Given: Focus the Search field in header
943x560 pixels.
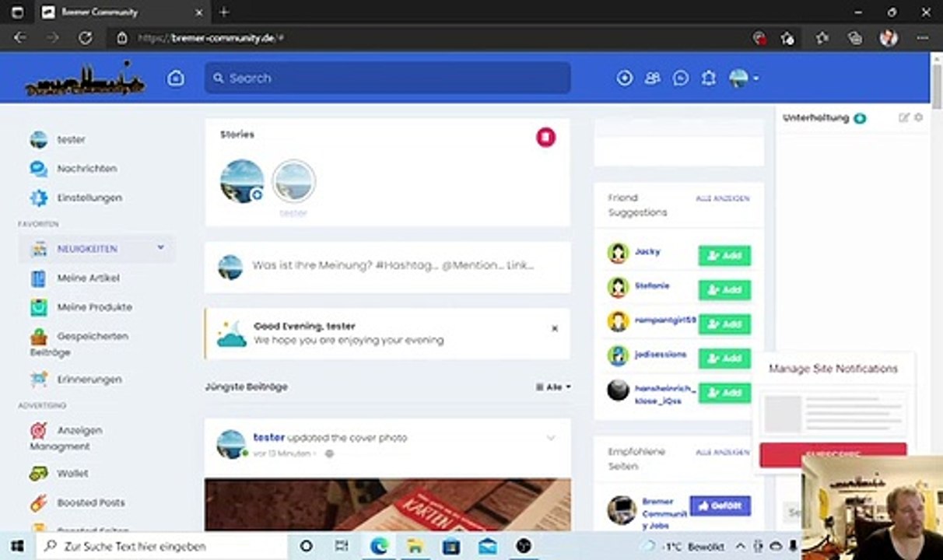Looking at the screenshot, I should (387, 78).
